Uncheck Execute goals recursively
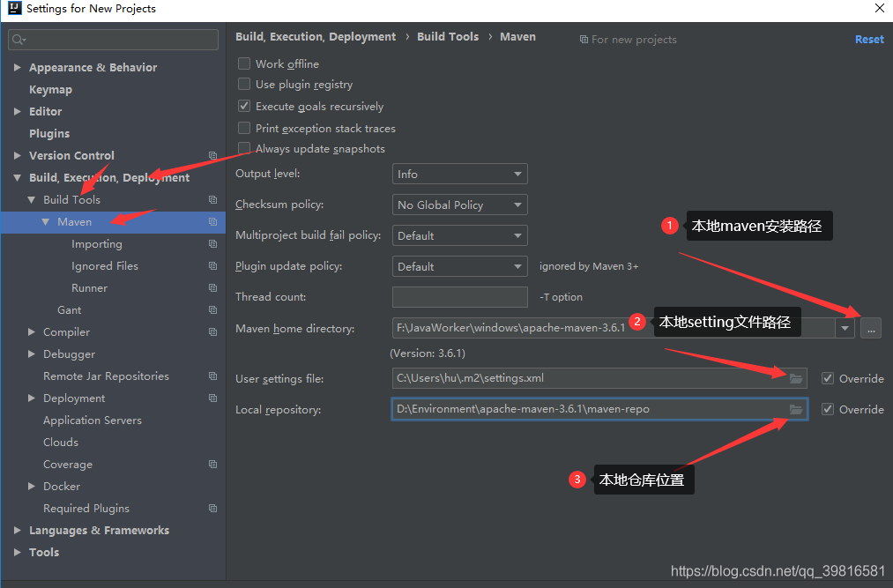This screenshot has width=893, height=588. (x=244, y=106)
